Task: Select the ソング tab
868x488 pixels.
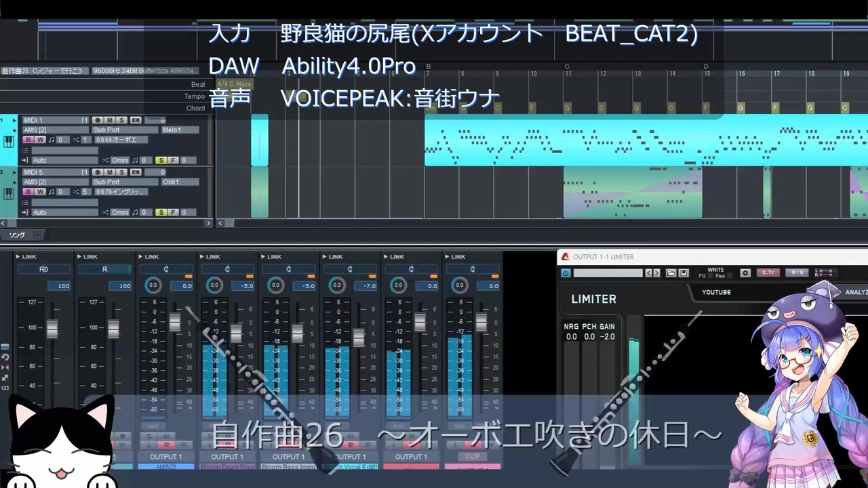Action: 18,235
